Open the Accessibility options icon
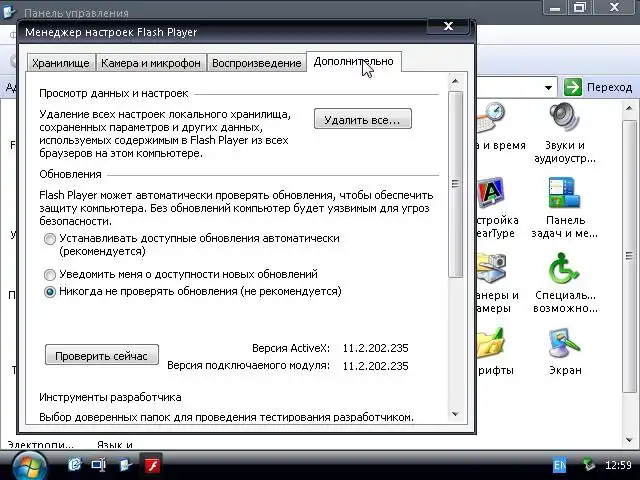Screen dimensions: 640x480 565,268
